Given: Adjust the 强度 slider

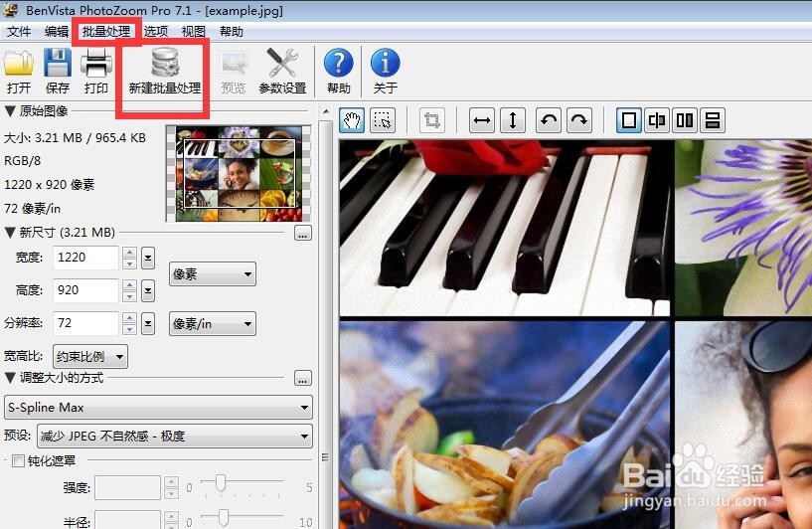Looking at the screenshot, I should tap(221, 483).
